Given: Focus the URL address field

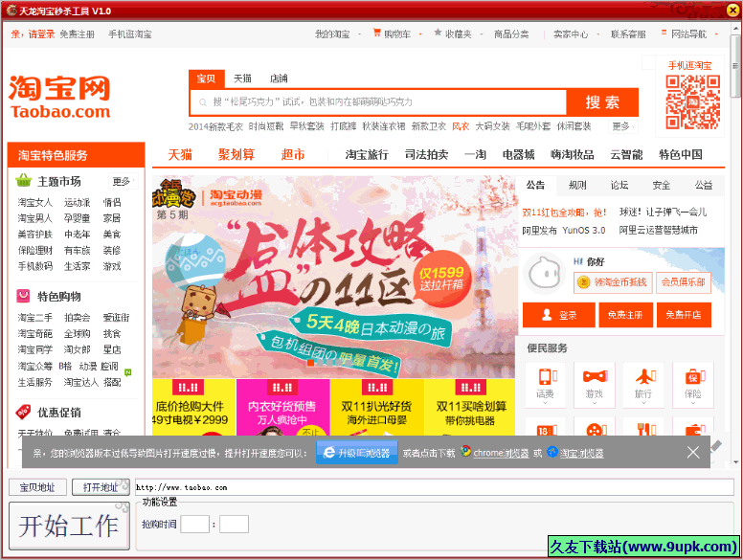Looking at the screenshot, I should point(434,487).
